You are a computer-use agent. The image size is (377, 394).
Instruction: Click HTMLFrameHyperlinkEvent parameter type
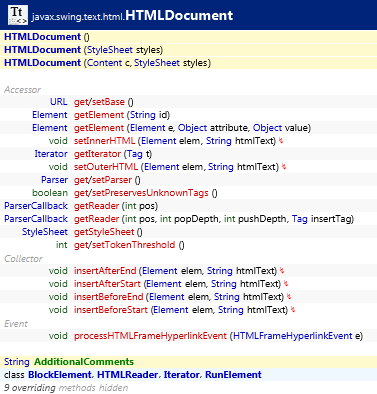pos(292,336)
